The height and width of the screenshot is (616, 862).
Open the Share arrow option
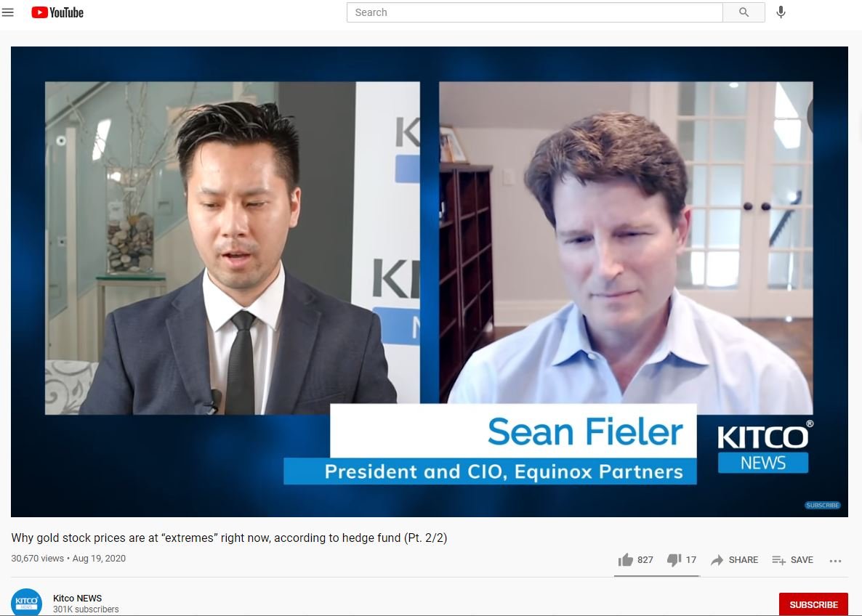[717, 560]
